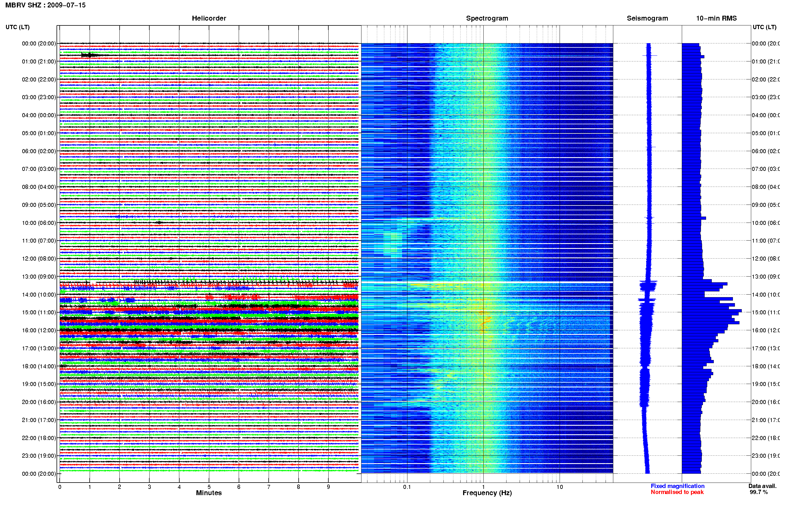Click left time label 20:00 (16:00)
The height and width of the screenshot is (508, 812).
click(39, 402)
